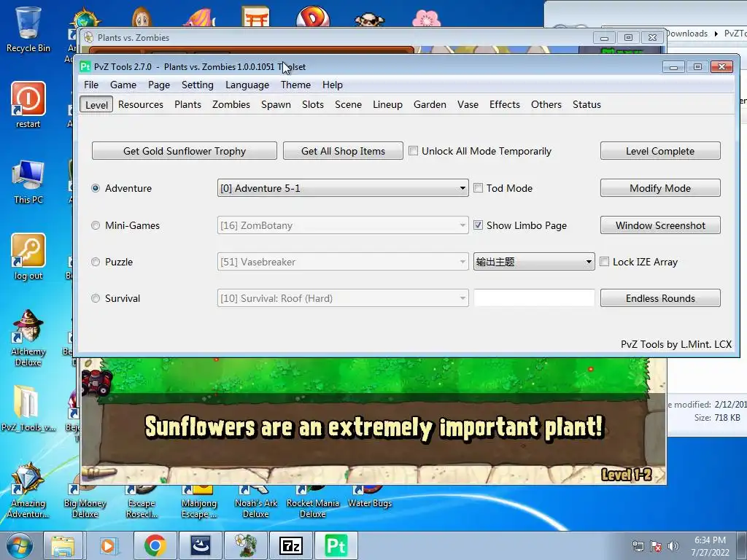Open the Help menu
Viewport: 747px width, 560px height.
coord(332,85)
